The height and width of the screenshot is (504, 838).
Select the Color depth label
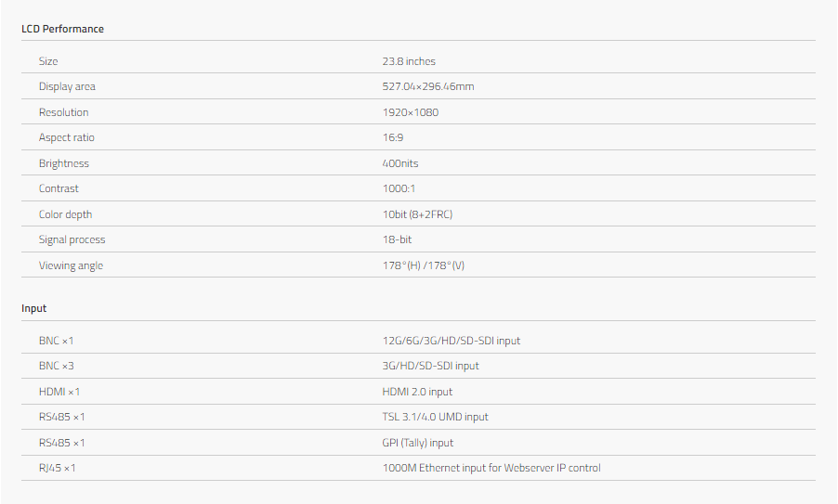(65, 214)
